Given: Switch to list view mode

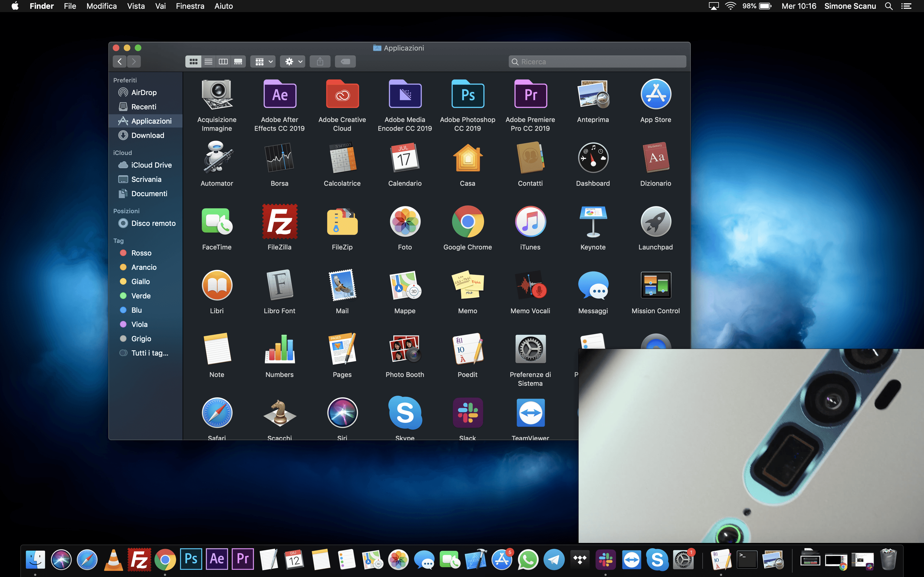Looking at the screenshot, I should [x=208, y=62].
